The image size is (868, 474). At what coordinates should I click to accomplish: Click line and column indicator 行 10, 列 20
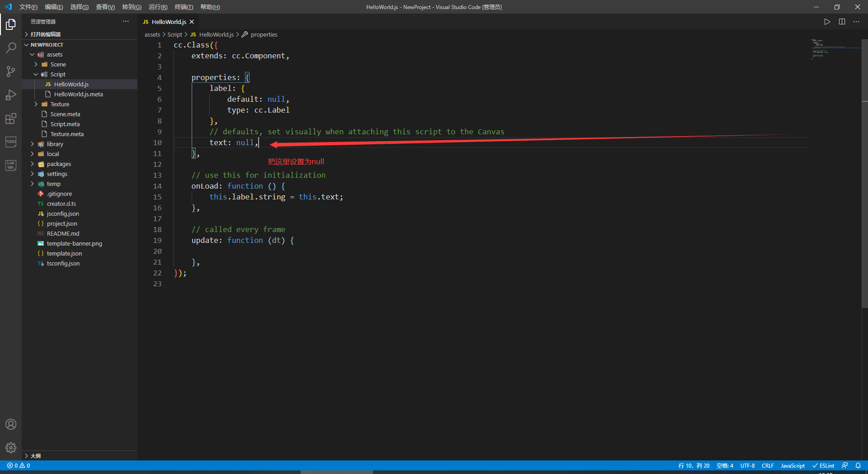pos(694,465)
